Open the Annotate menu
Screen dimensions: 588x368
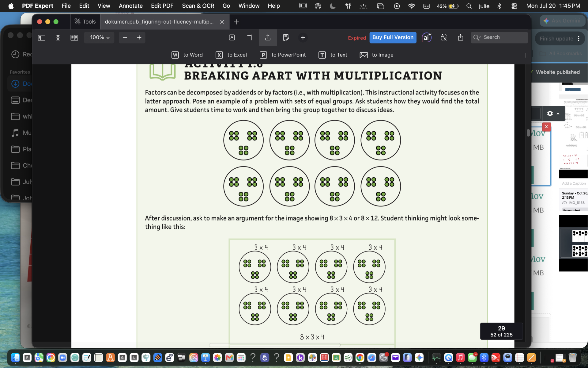point(130,6)
